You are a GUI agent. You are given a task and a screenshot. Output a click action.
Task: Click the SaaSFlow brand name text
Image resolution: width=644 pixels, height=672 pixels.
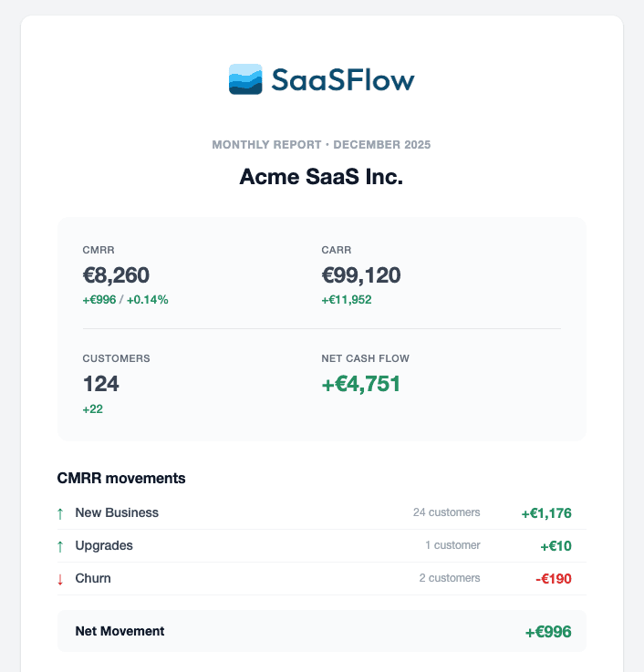pos(343,80)
